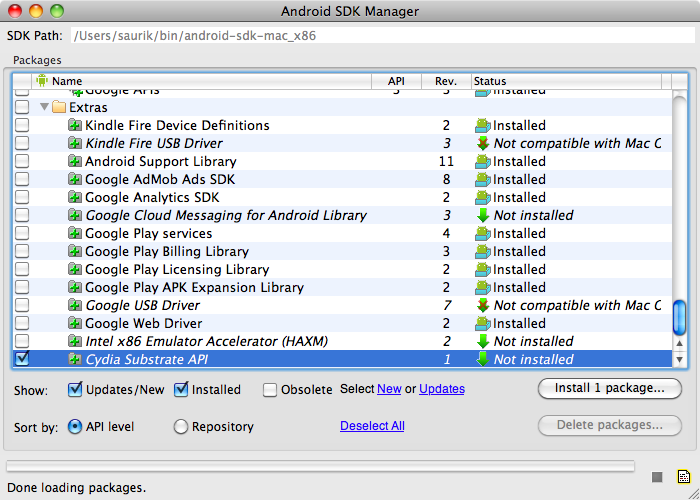Open the SDK Manager log icon
Screen dimensions: 700x500
(683, 477)
